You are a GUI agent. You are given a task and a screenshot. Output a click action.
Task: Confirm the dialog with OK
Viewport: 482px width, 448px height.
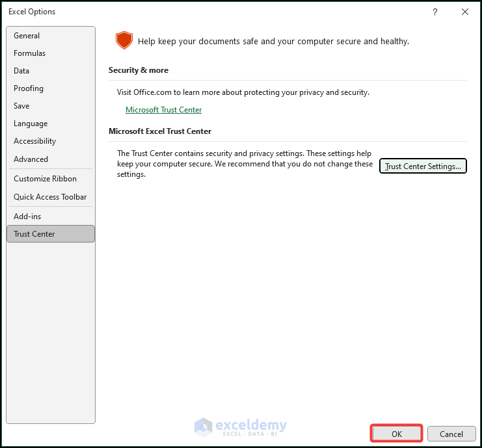397,434
